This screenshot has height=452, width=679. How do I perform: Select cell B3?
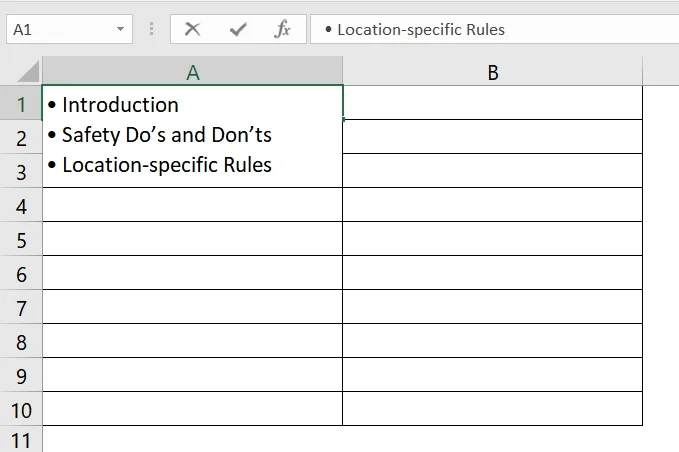[493, 171]
